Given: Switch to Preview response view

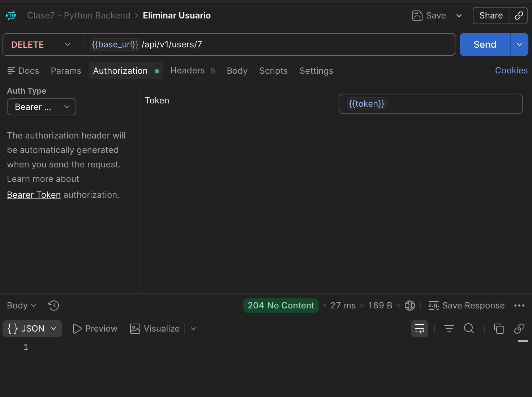Looking at the screenshot, I should coord(95,329).
